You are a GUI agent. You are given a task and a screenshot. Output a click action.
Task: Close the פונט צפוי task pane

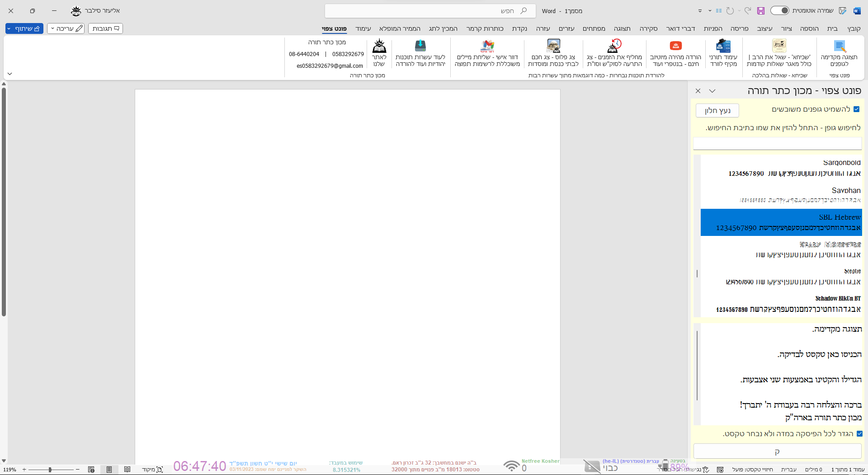pos(698,91)
